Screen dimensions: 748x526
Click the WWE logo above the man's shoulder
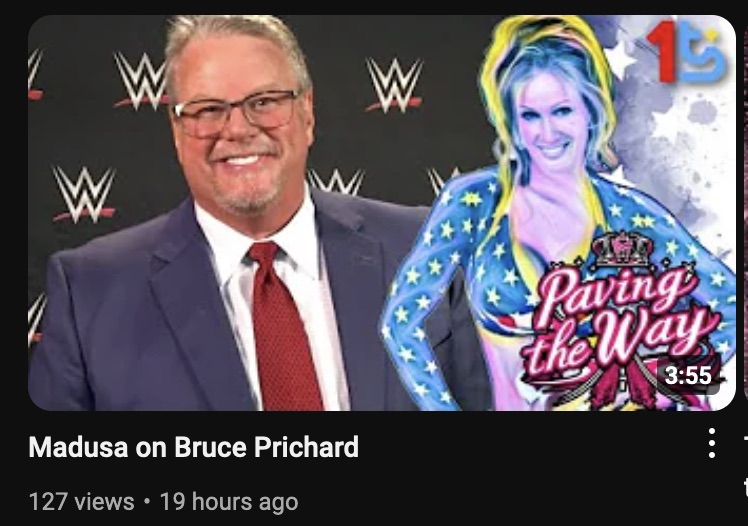(84, 194)
